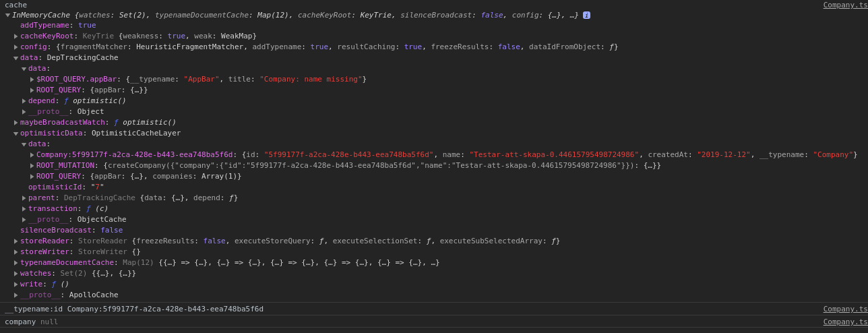
Task: Expand the typenameDocumentCache Map(12) entry
Action: click(x=16, y=263)
